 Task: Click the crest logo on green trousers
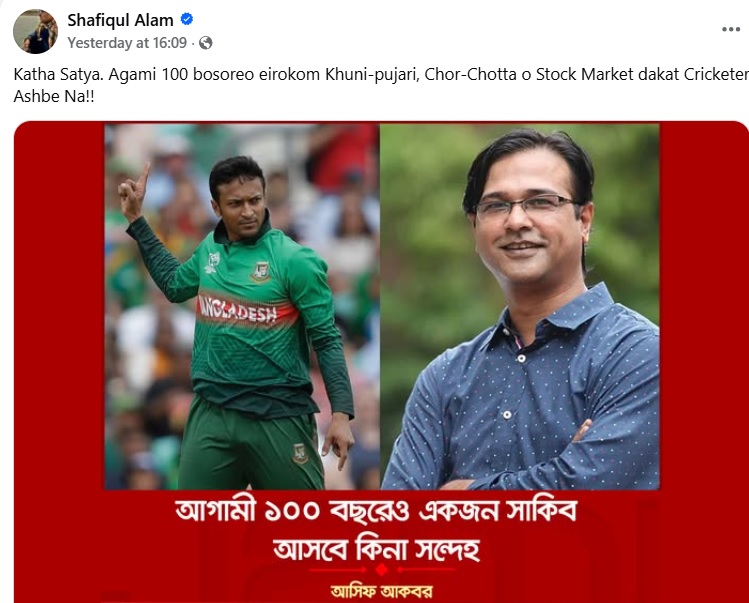pos(300,453)
